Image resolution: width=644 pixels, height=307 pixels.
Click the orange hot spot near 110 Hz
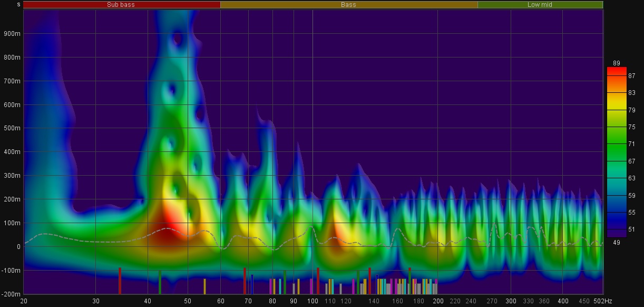336,233
